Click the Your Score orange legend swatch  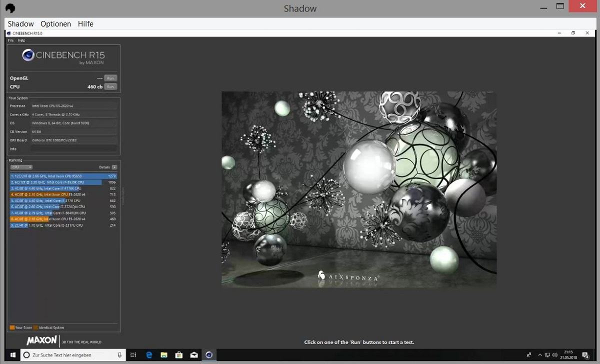tap(12, 327)
